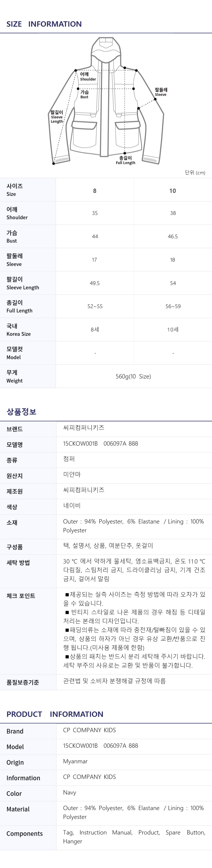The width and height of the screenshot is (212, 868).
Task: Click the Navy color value
Action: click(x=69, y=792)
